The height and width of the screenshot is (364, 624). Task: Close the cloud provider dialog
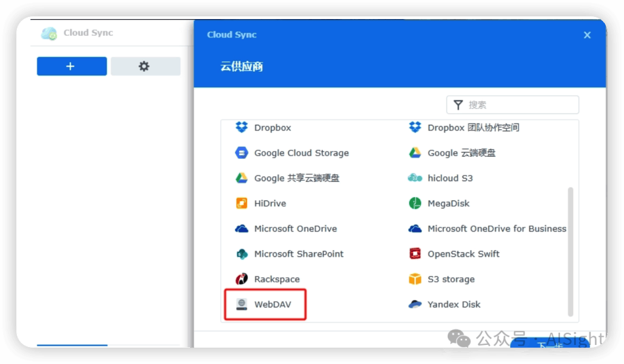pos(587,35)
